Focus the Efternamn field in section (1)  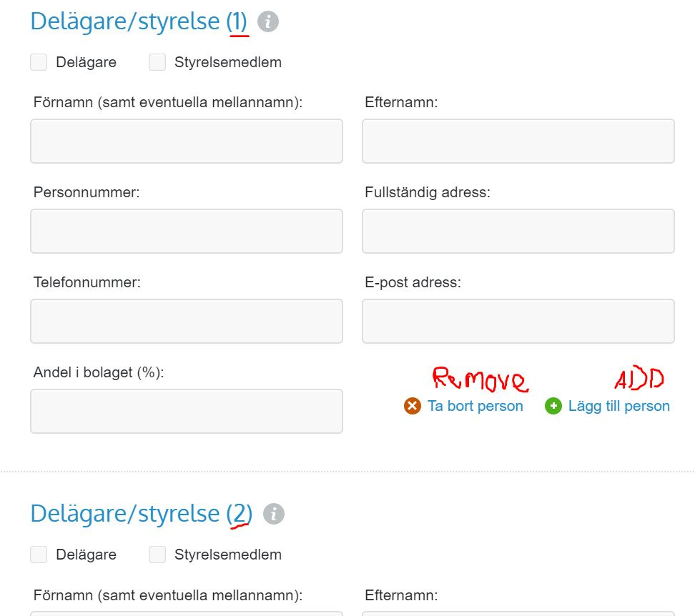click(518, 141)
